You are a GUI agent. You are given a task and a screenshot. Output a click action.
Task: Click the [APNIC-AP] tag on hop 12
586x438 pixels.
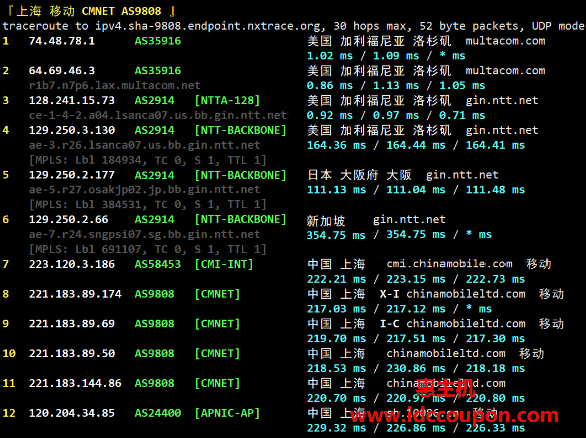coord(227,413)
